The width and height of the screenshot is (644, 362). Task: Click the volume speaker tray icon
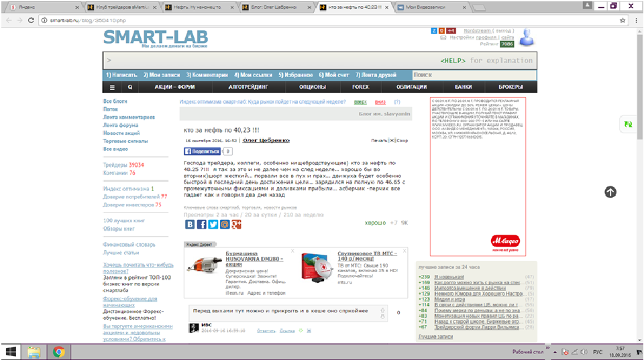[584, 352]
